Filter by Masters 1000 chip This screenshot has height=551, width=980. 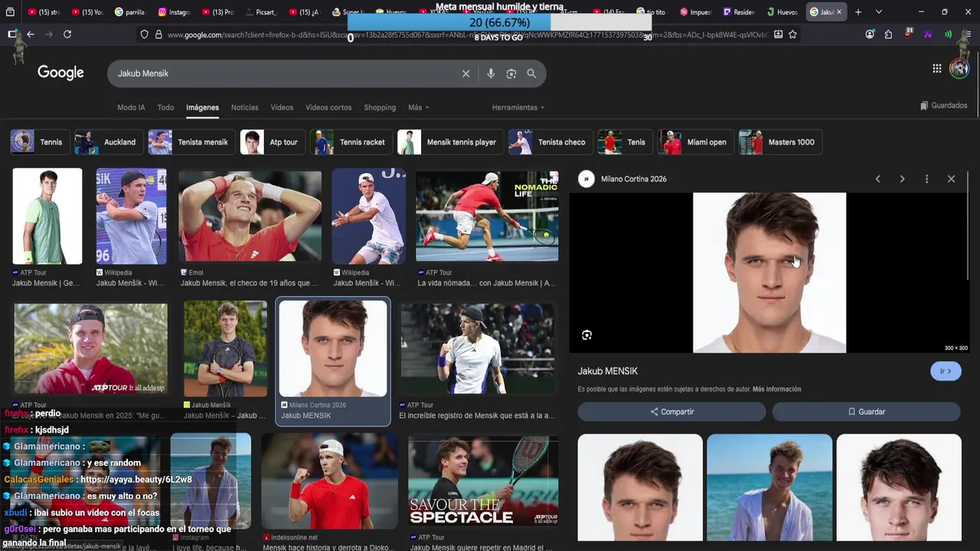pos(779,142)
